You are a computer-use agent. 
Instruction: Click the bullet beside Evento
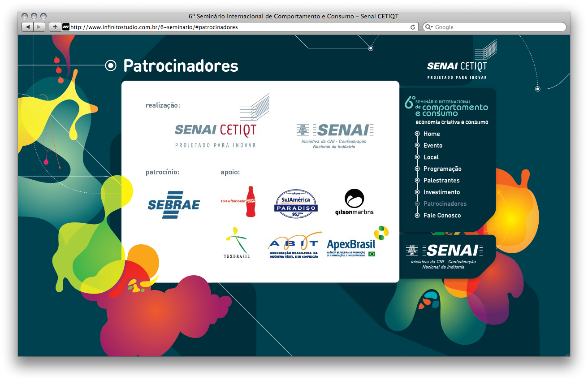coord(417,145)
